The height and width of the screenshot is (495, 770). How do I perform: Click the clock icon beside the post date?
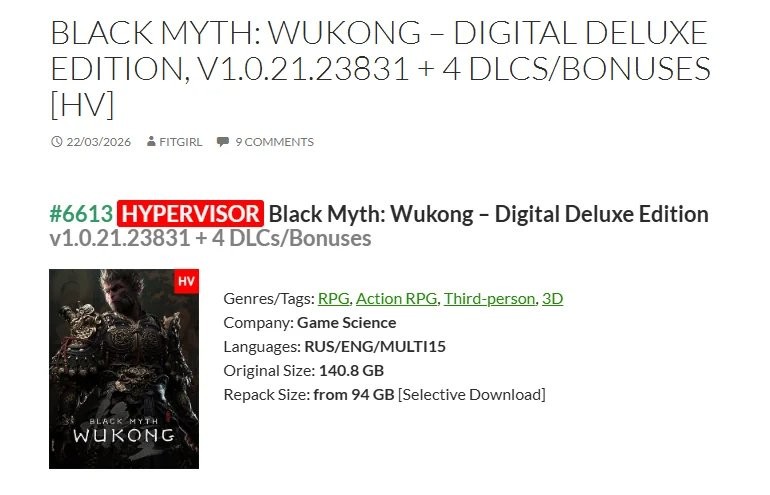pyautogui.click(x=57, y=142)
